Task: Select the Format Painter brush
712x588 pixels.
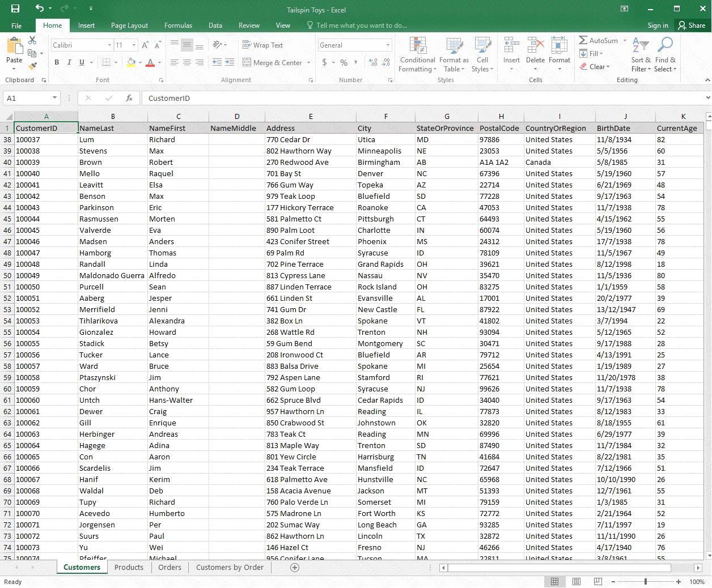Action: point(32,66)
